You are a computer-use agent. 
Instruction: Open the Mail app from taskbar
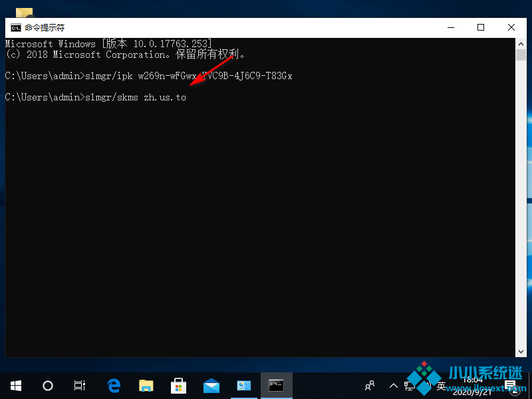pos(211,386)
